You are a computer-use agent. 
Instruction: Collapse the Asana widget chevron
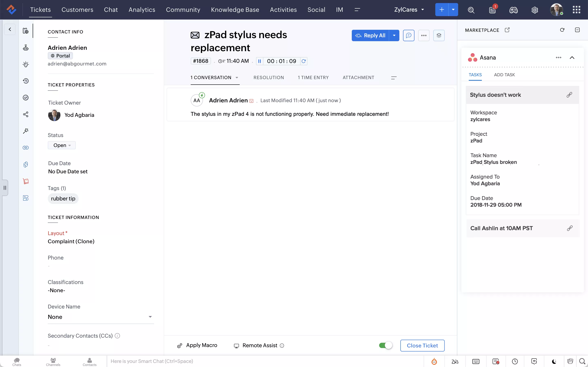pyautogui.click(x=572, y=58)
